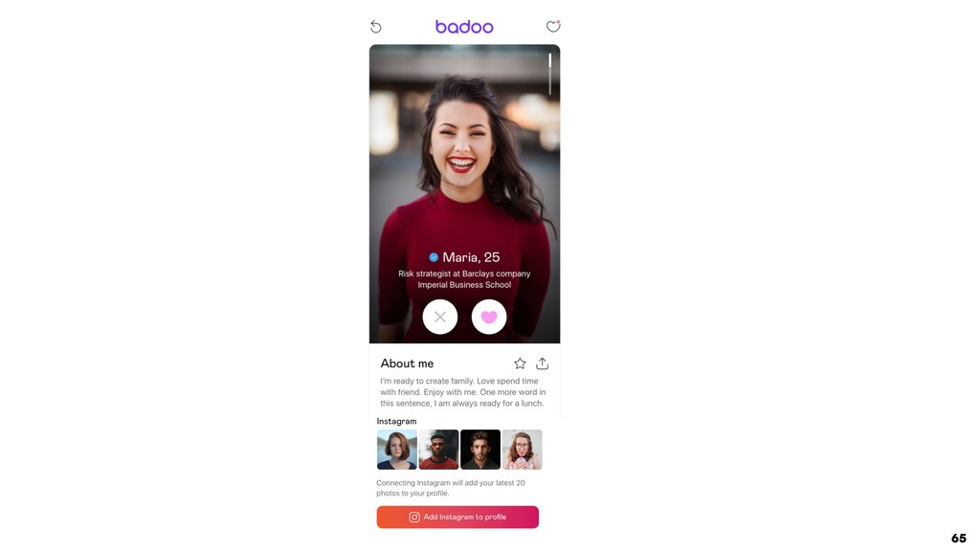Click the photo position indicator bar

[x=550, y=74]
